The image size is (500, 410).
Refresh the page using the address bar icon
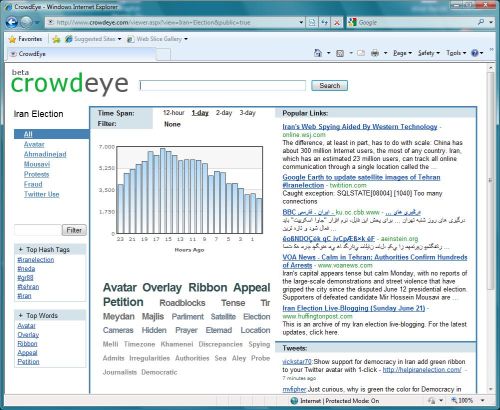[324, 22]
